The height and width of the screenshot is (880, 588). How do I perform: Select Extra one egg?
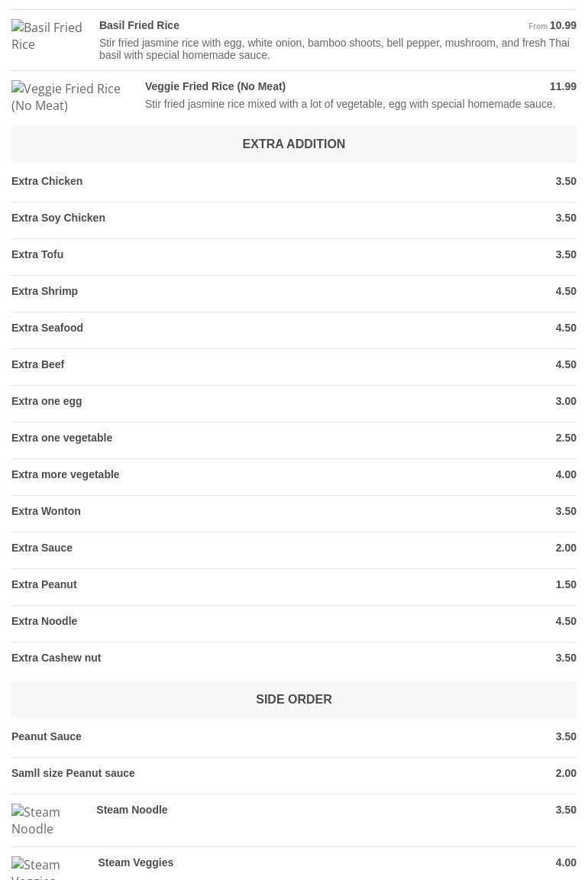pos(47,401)
